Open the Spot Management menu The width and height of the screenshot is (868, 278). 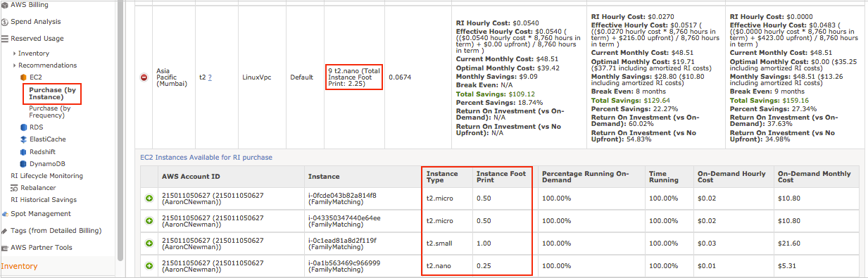click(41, 213)
